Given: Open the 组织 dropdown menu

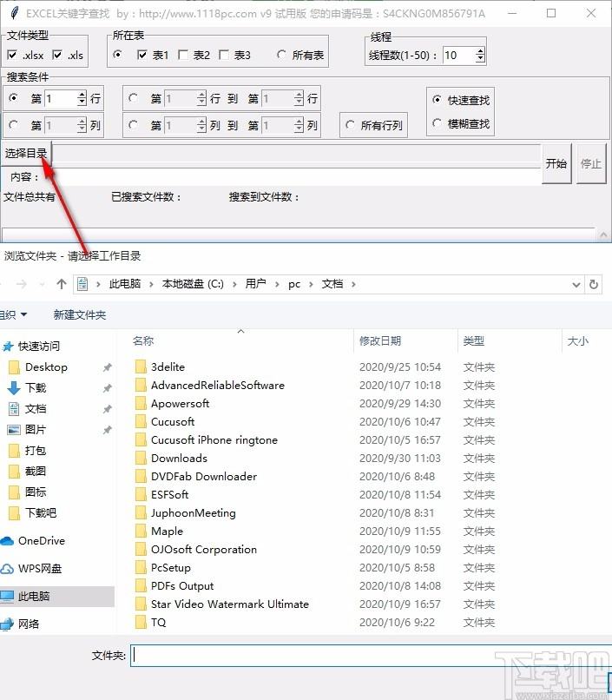Looking at the screenshot, I should (x=13, y=314).
